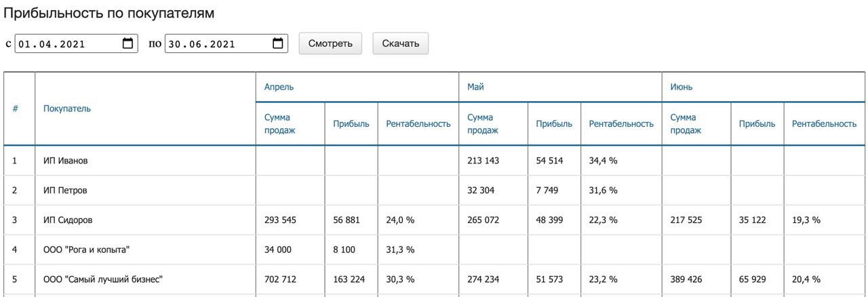The image size is (868, 297).
Task: Click June profit value 35 122
Action: [x=752, y=220]
